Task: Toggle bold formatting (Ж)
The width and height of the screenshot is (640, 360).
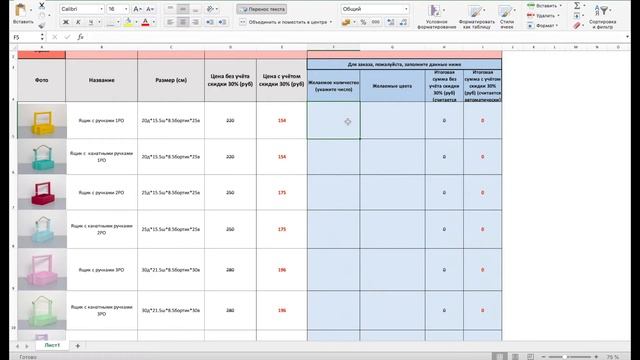Action: pyautogui.click(x=66, y=22)
